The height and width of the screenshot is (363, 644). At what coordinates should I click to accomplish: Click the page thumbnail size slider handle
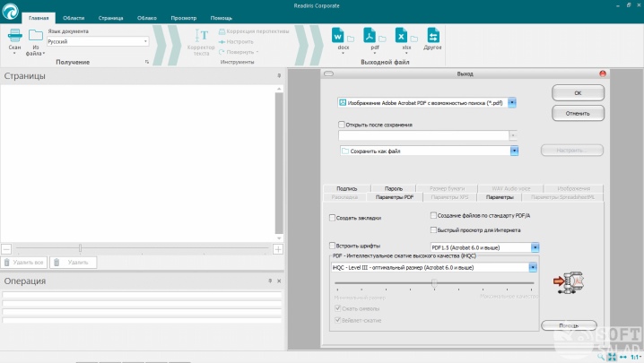point(80,247)
